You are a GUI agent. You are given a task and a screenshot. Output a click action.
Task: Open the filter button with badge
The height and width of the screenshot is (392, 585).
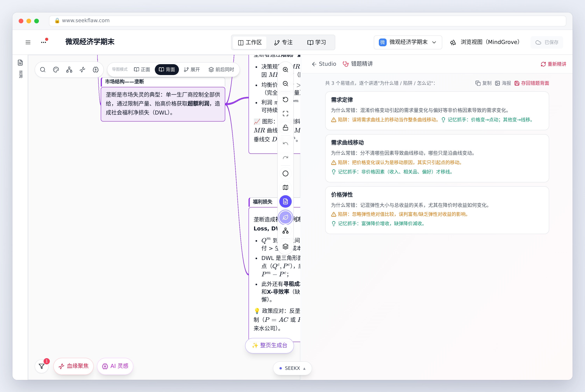tap(42, 366)
